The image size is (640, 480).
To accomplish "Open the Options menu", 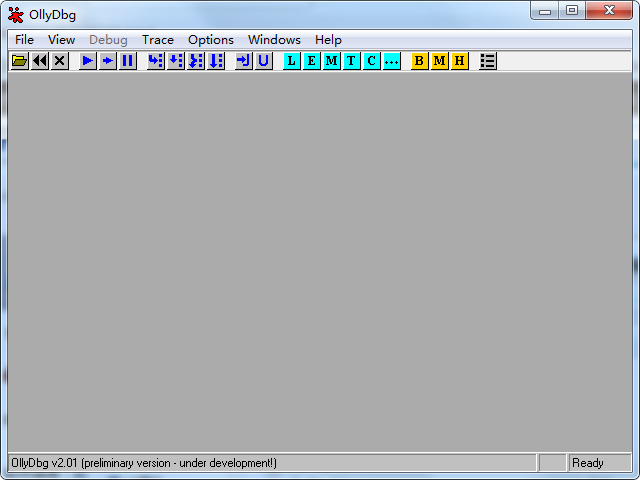I will pyautogui.click(x=211, y=40).
